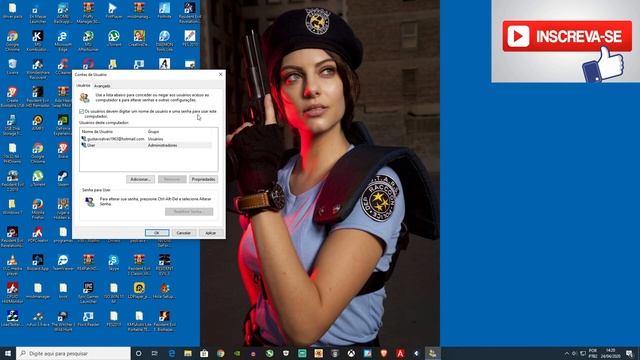Open the VLC media player desktop shortcut

point(12,264)
